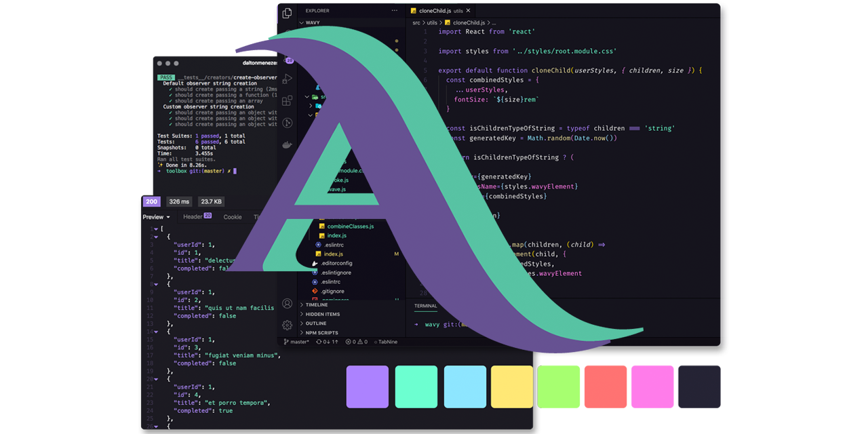Screen dimensions: 868x434
Task: Click the 'Test Suites: 1 passed' terminal line
Action: pyautogui.click(x=201, y=136)
